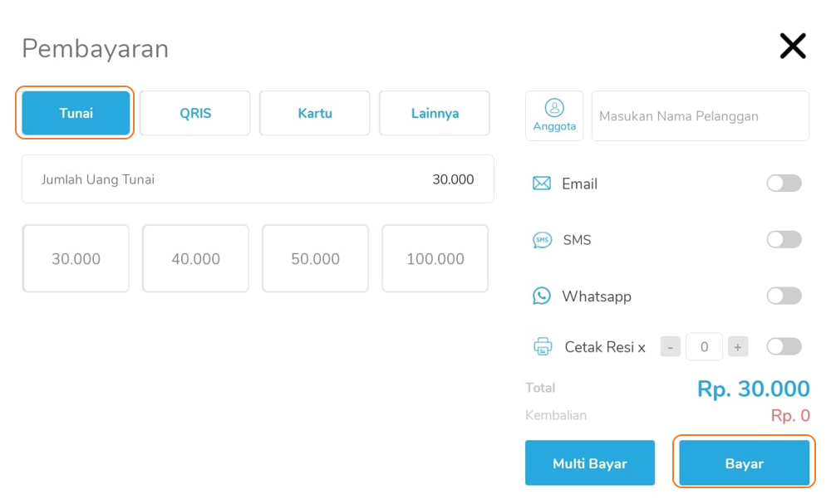Image resolution: width=831 pixels, height=504 pixels.
Task: Pick the 50.000 quick cash amount
Action: [x=315, y=259]
